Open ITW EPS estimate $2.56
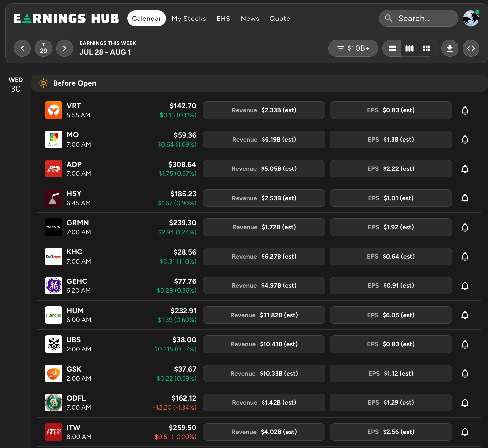488x448 pixels. coord(391,432)
